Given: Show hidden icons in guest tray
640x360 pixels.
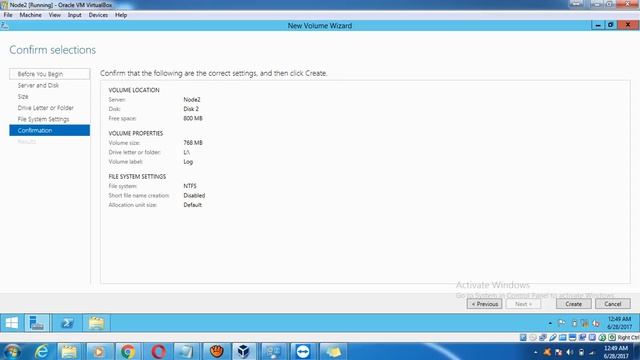Looking at the screenshot, I should coord(550,323).
